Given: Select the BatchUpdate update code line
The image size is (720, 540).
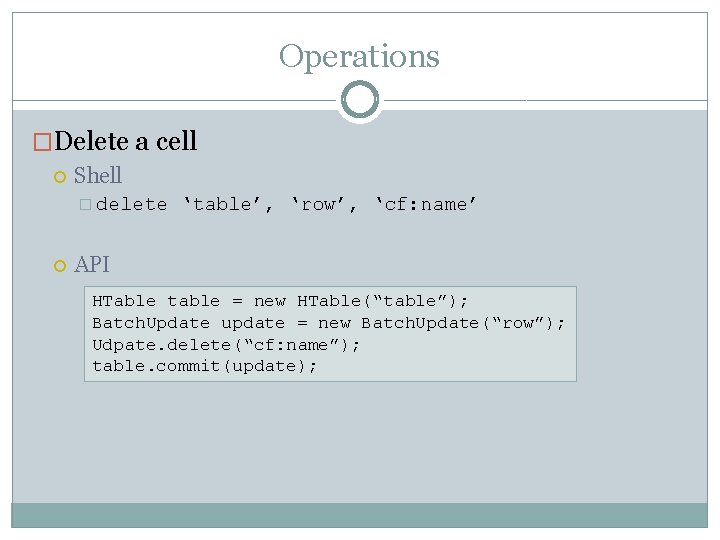Looking at the screenshot, I should tap(328, 323).
